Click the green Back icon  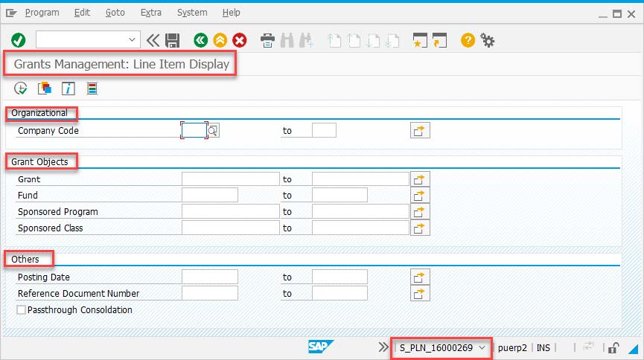[x=200, y=40]
